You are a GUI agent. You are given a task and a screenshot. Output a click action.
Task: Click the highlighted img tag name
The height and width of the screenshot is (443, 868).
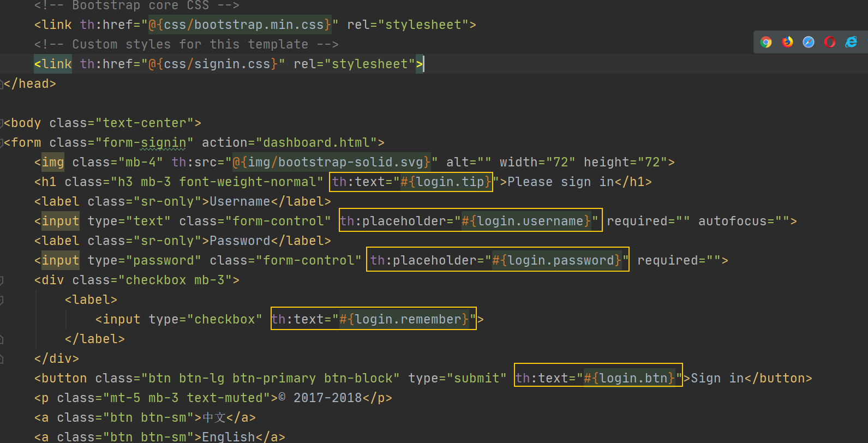[53, 162]
